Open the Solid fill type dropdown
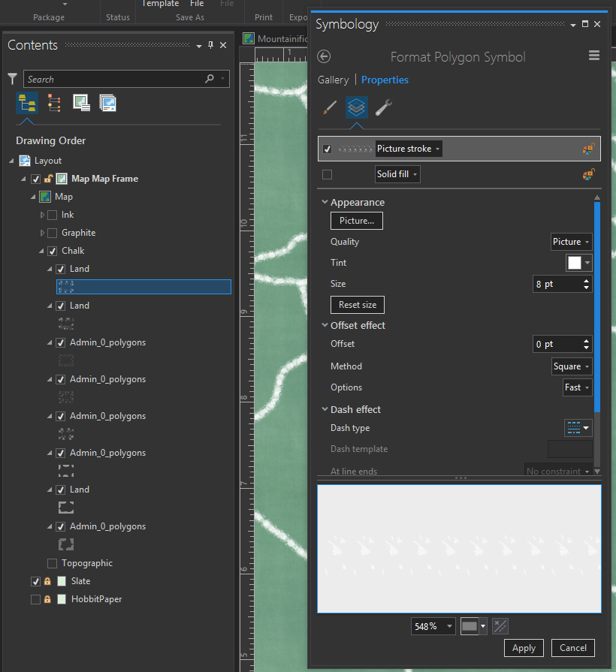Image resolution: width=616 pixels, height=672 pixels. click(x=397, y=174)
